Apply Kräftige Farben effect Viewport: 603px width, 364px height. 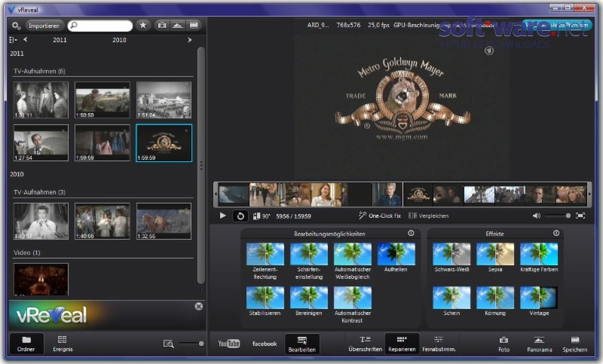tap(539, 258)
